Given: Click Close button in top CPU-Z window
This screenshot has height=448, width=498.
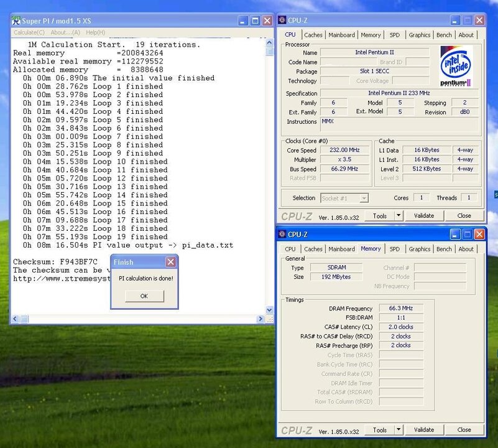Looking at the screenshot, I should (464, 216).
